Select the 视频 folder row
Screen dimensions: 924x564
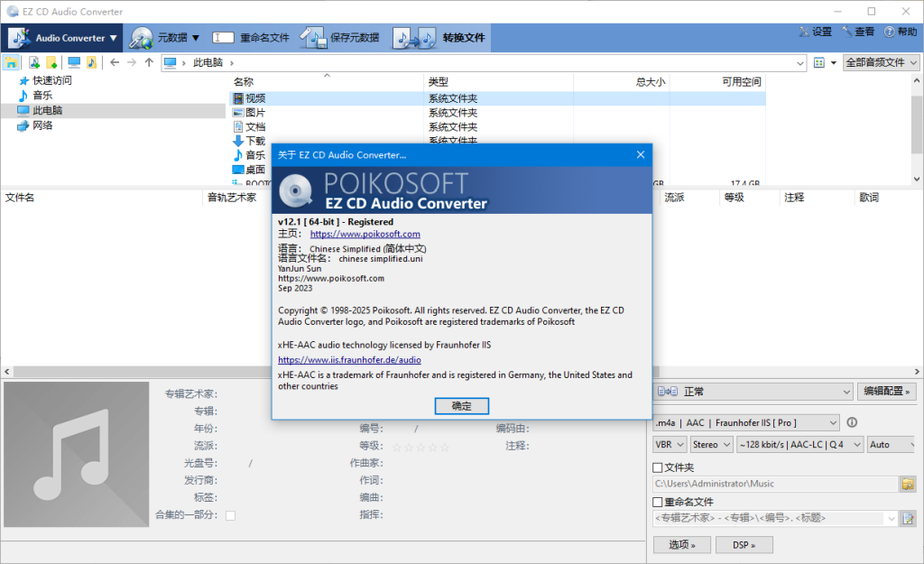click(x=498, y=98)
